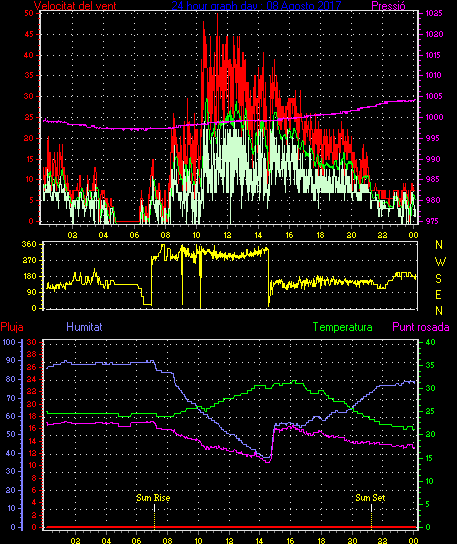
Task: Click the 'E' compass direction label
Action: (x=439, y=295)
